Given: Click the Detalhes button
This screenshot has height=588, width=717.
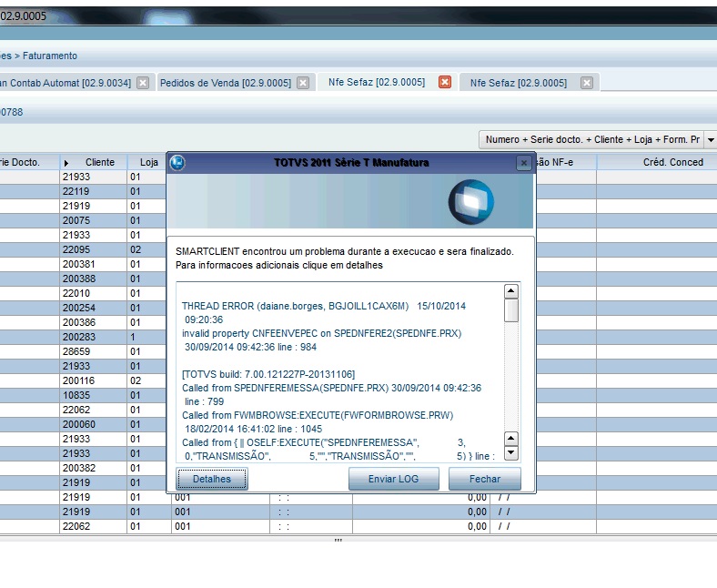Looking at the screenshot, I should point(212,479).
